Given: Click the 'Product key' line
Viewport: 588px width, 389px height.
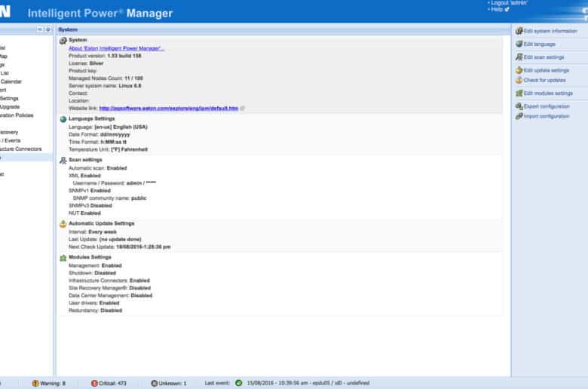Looking at the screenshot, I should 82,71.
